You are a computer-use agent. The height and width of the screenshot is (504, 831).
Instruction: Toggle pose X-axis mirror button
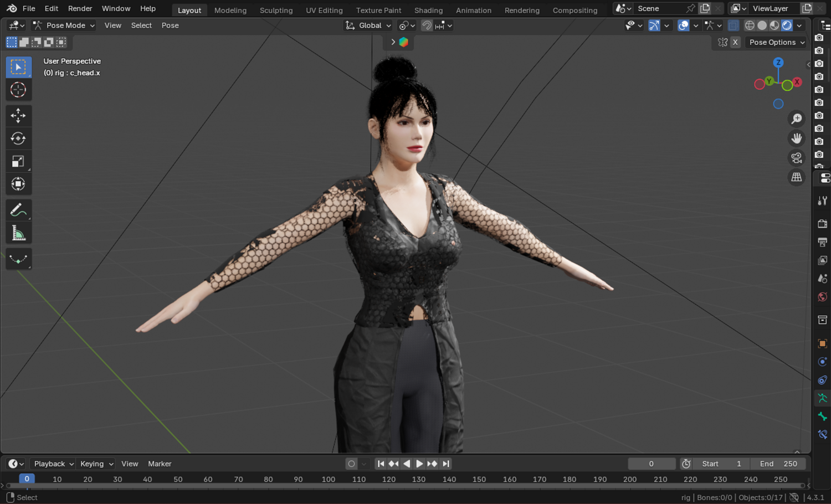(735, 42)
